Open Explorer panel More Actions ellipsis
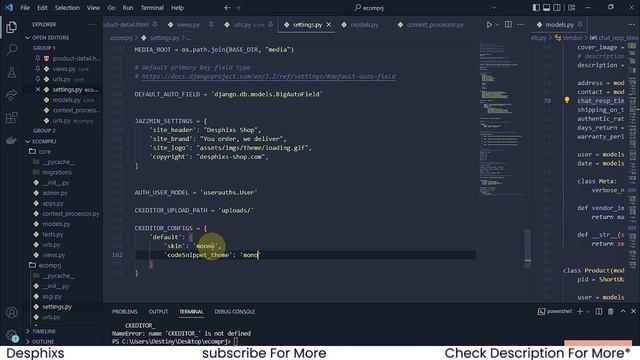Viewport: 640px width, 360px height. click(91, 24)
